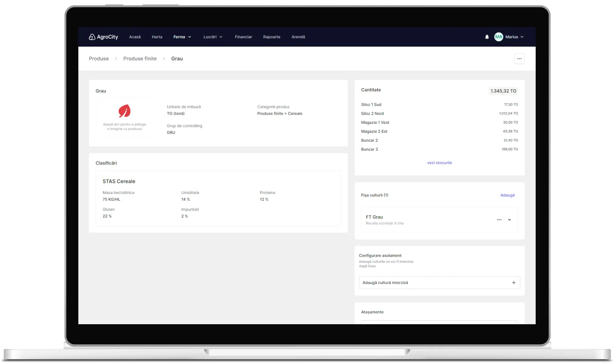Image resolution: width=614 pixels, height=364 pixels.
Task: Navigate to Produse finite breadcrumb
Action: tap(140, 59)
